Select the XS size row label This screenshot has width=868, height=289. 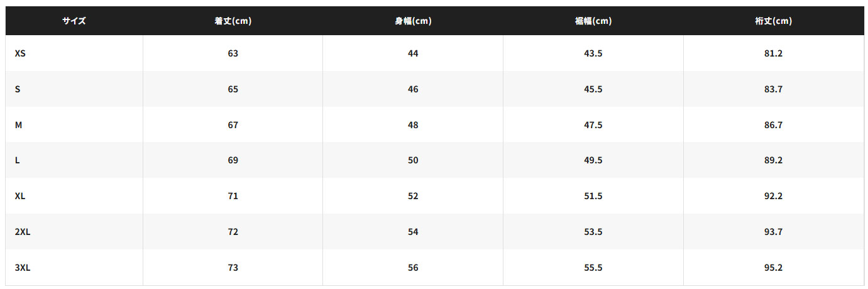[x=20, y=53]
